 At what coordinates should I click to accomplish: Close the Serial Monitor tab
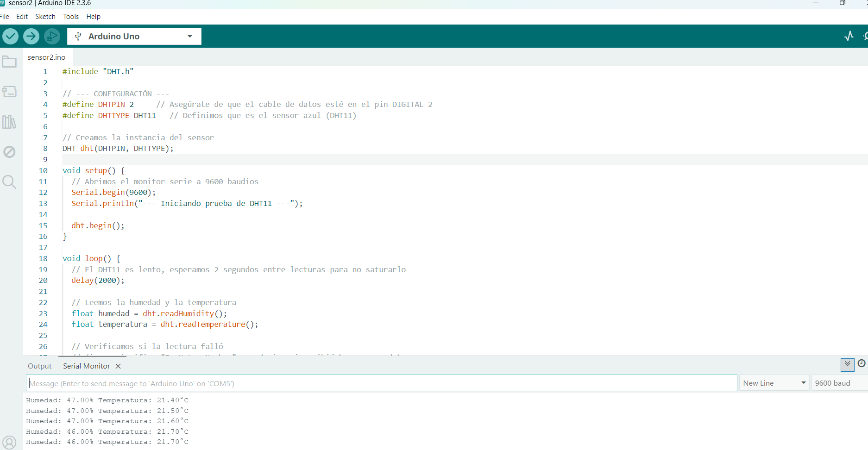(118, 366)
